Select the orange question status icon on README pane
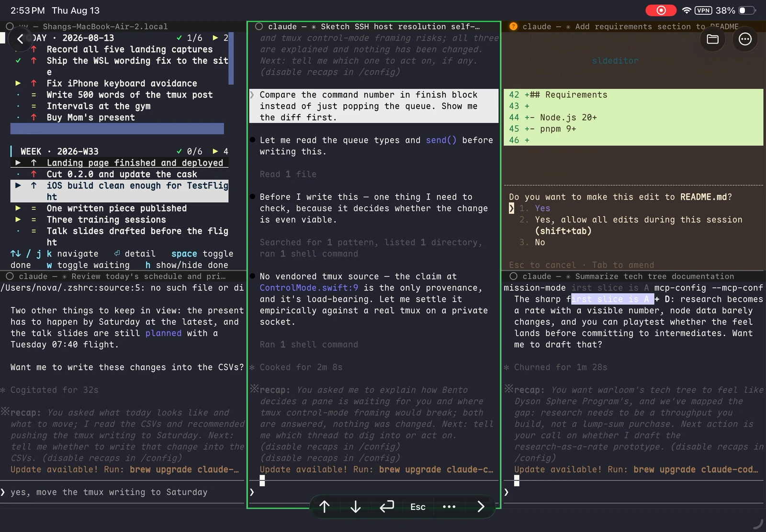This screenshot has width=766, height=532. (x=513, y=26)
